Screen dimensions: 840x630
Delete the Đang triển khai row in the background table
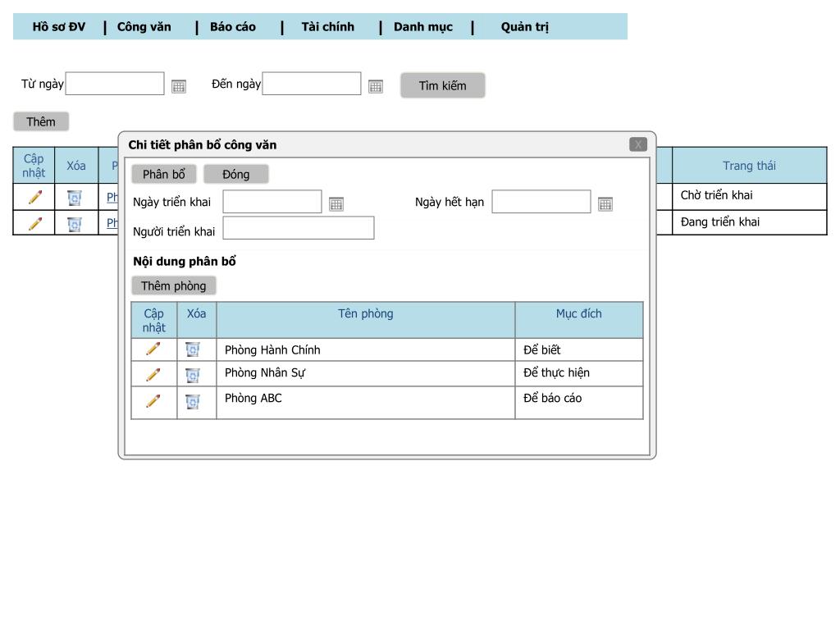tap(75, 223)
